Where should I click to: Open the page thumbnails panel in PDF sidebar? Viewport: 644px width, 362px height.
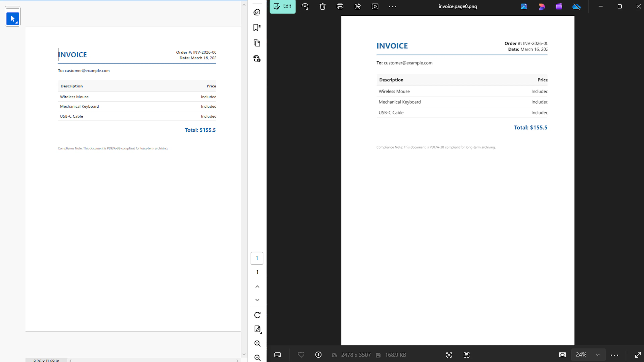[x=257, y=43]
